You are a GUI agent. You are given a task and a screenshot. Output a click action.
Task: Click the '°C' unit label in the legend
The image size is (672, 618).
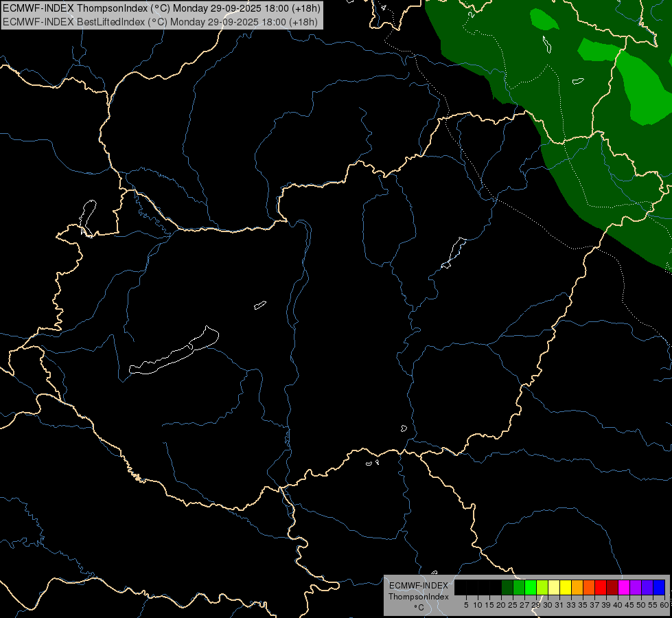point(419,608)
